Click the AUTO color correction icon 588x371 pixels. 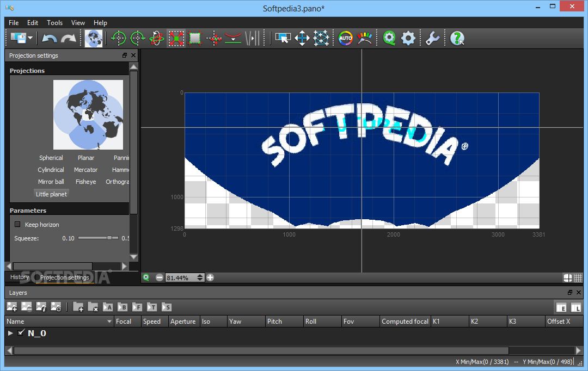[x=345, y=38]
